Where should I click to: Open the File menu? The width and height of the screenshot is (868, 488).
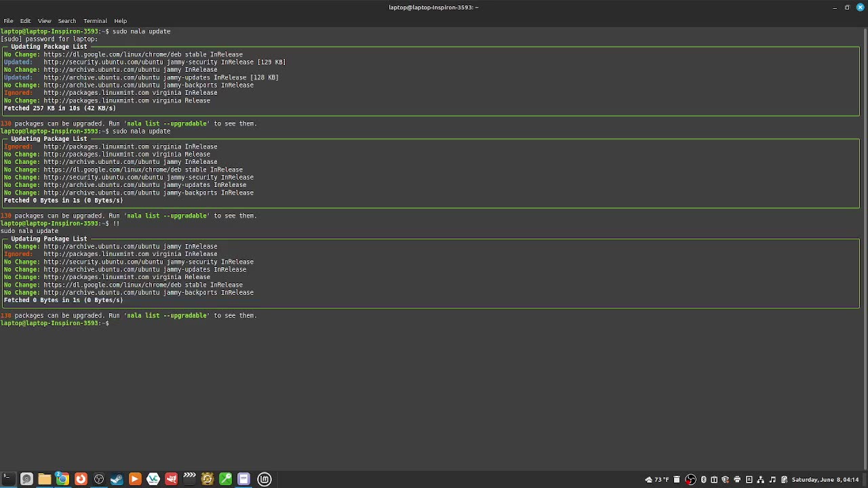click(x=8, y=20)
